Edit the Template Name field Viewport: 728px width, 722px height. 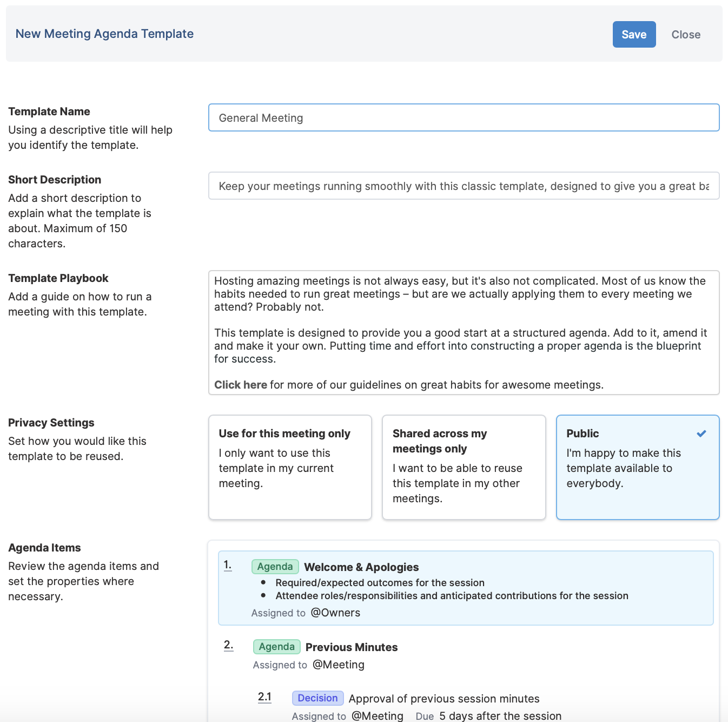click(464, 117)
